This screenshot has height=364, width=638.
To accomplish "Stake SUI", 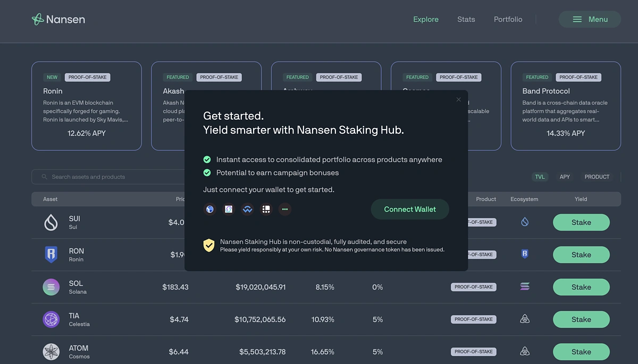I will point(581,223).
